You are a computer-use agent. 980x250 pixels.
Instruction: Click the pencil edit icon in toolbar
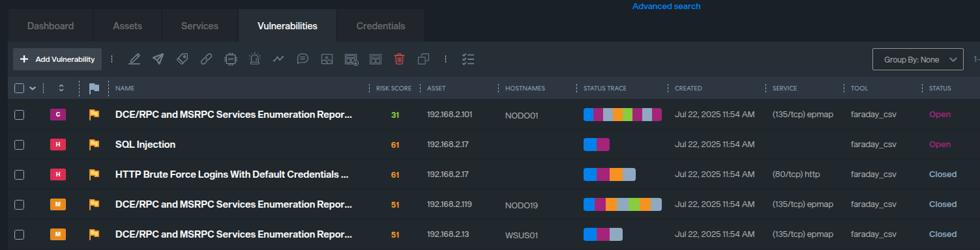[x=134, y=59]
